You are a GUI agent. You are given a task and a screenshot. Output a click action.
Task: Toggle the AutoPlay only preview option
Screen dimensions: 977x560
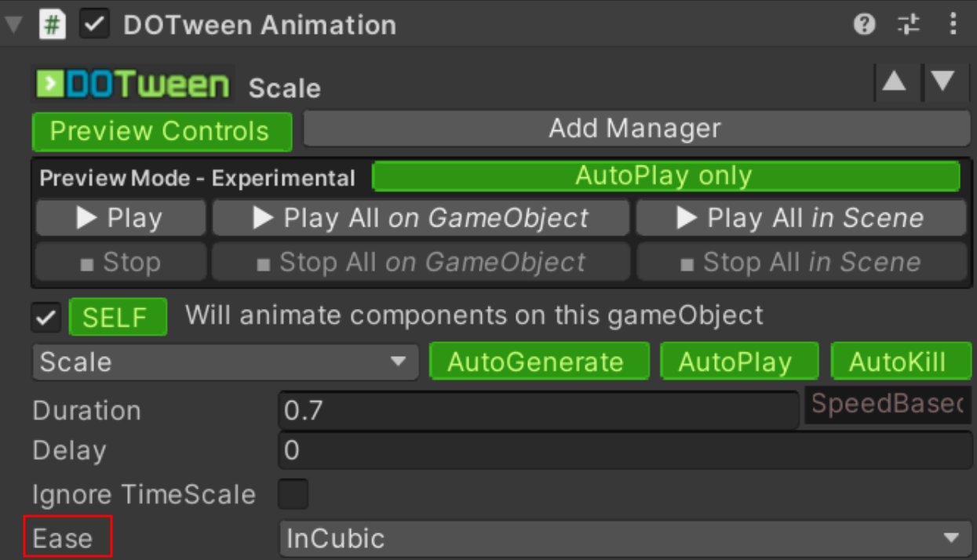pos(665,176)
